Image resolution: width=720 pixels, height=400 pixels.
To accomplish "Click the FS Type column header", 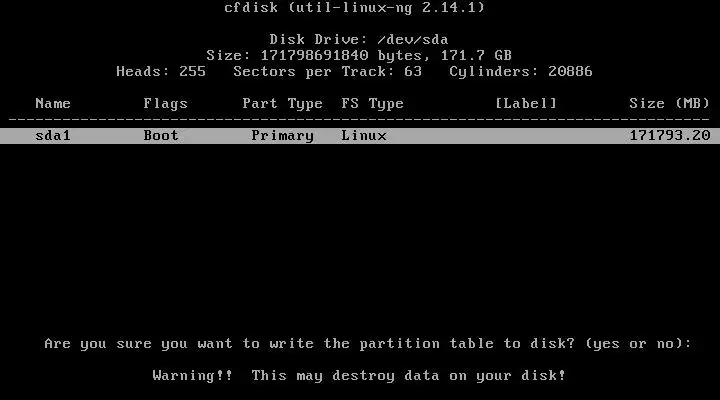I will (x=372, y=104).
